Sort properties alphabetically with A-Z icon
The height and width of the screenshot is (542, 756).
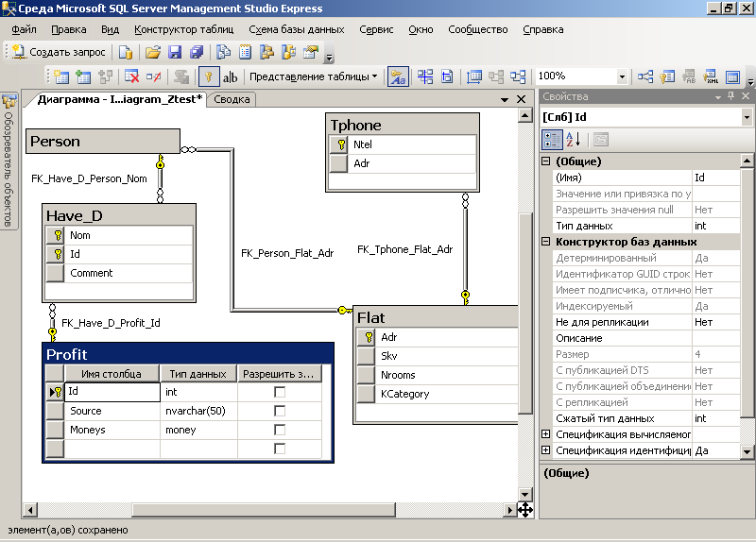(574, 140)
